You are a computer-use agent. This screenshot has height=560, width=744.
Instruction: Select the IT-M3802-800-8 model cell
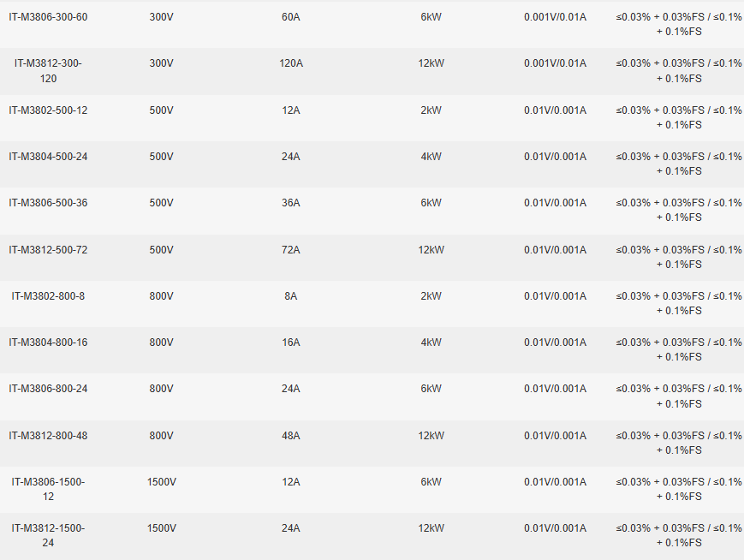pos(48,296)
